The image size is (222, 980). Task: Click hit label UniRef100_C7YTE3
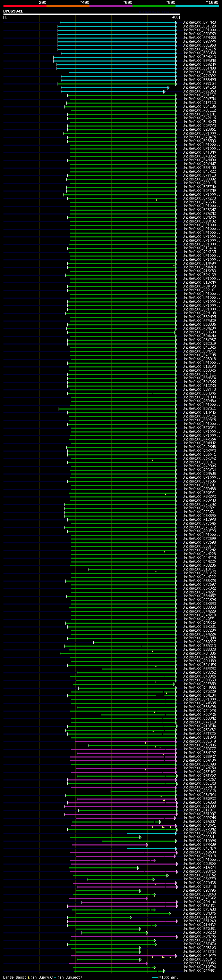click(x=199, y=175)
